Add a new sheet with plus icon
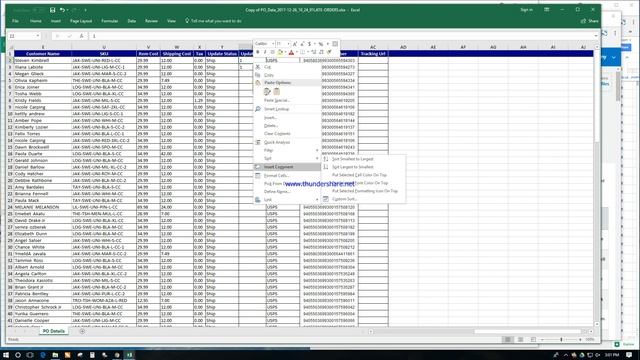Viewport: 640px width, 360px height. tap(82, 331)
